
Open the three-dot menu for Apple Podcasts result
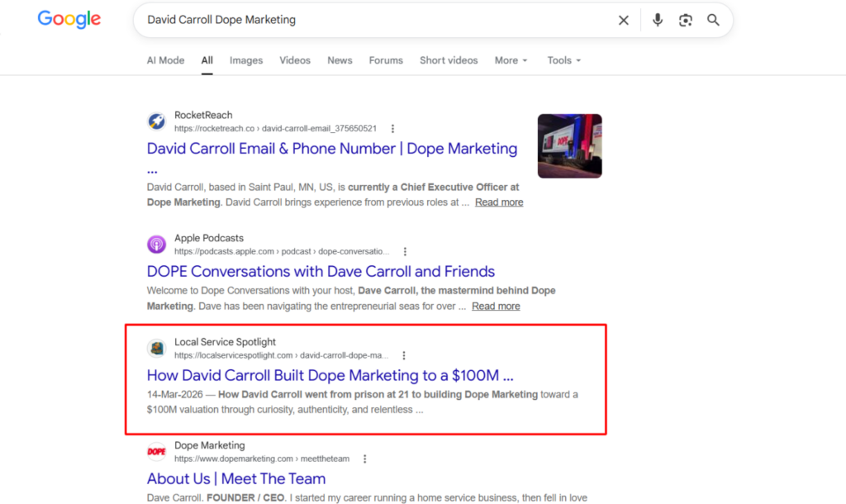[405, 251]
